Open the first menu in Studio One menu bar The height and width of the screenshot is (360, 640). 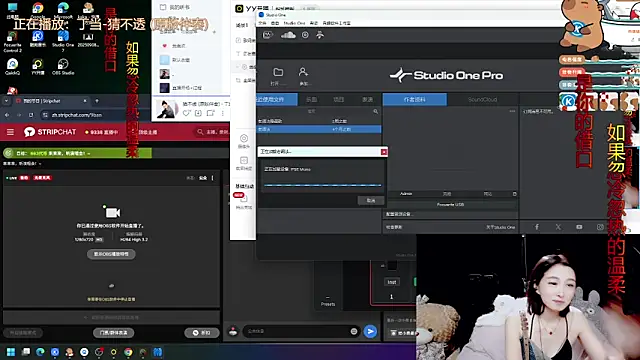pos(262,23)
